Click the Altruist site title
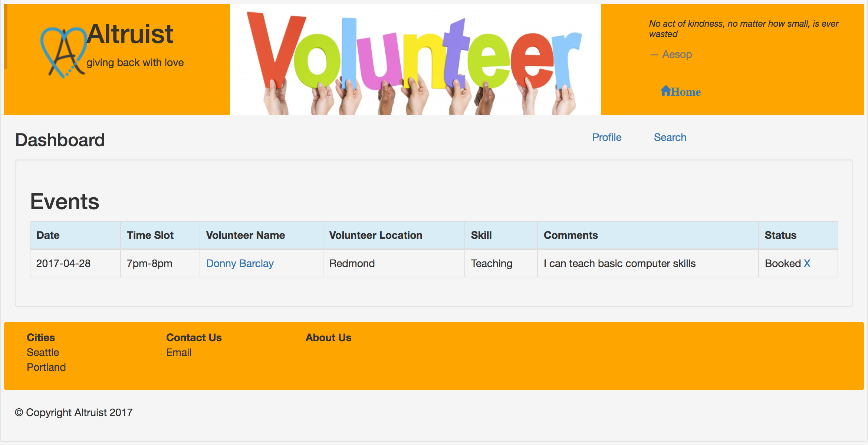The width and height of the screenshot is (868, 445). [130, 34]
